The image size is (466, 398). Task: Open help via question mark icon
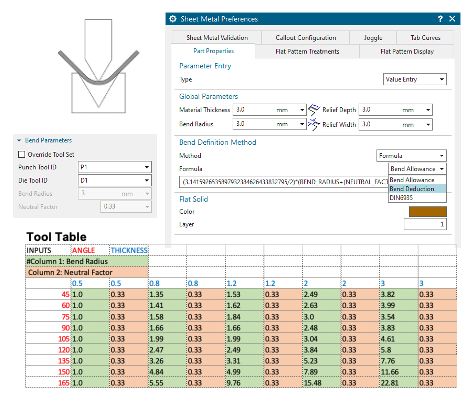click(440, 19)
